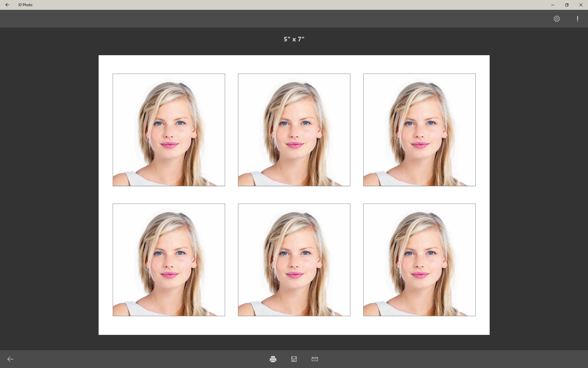Viewport: 588px width, 368px height.
Task: Click the white print sheet margin
Action: [x=294, y=326]
